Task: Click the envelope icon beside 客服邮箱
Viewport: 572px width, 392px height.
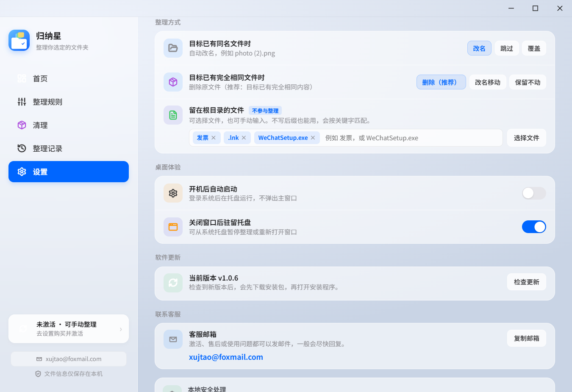Action: (173, 339)
